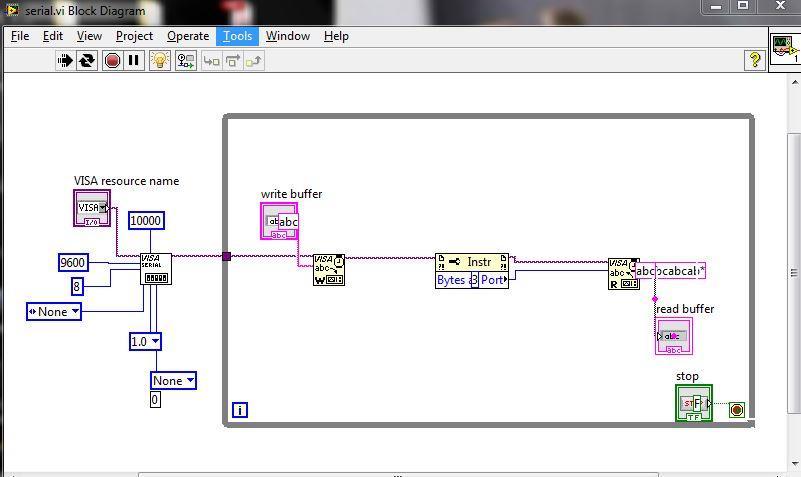801x477 pixels.
Task: Open the View menu
Action: click(x=89, y=36)
